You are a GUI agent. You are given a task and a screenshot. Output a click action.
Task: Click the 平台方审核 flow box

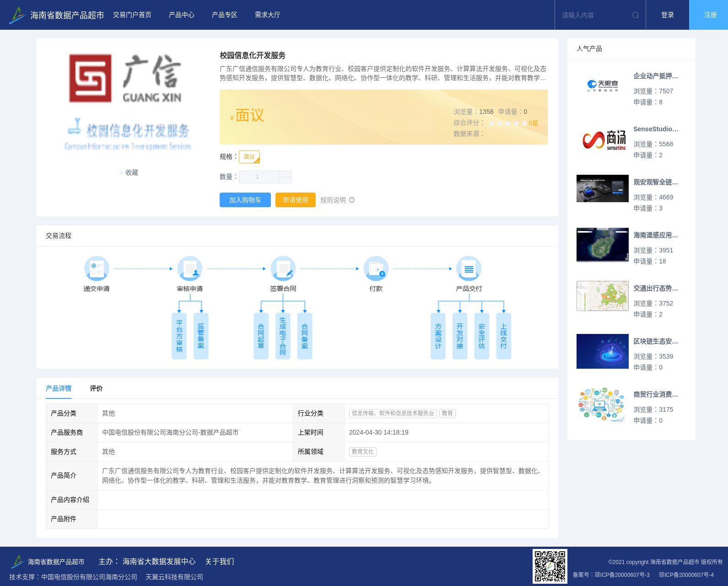click(x=179, y=336)
